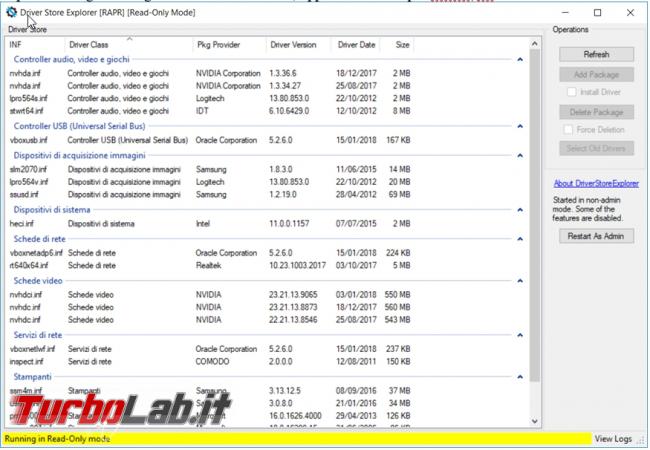Sort by the Driver Date column header
Image resolution: width=650 pixels, height=450 pixels.
(x=356, y=45)
